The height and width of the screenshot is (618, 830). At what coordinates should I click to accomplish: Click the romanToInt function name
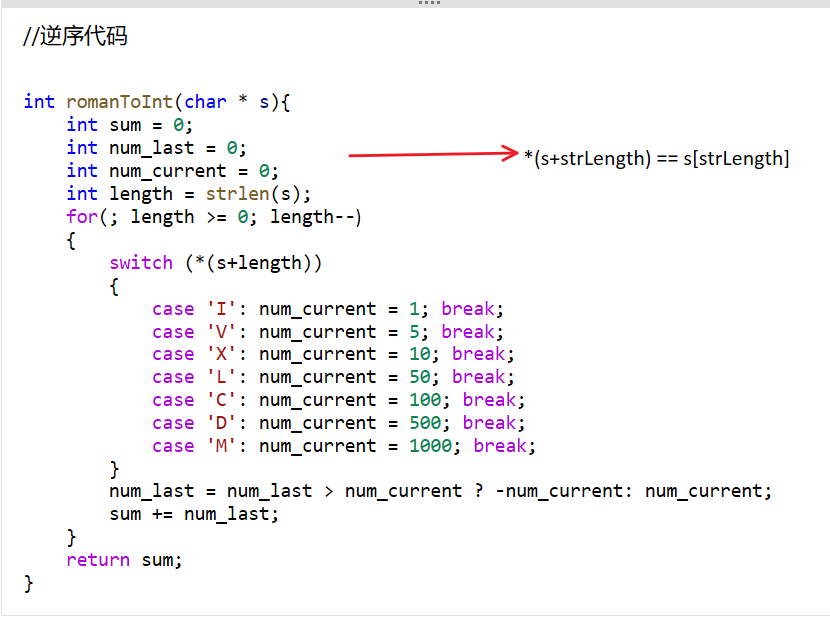(119, 101)
